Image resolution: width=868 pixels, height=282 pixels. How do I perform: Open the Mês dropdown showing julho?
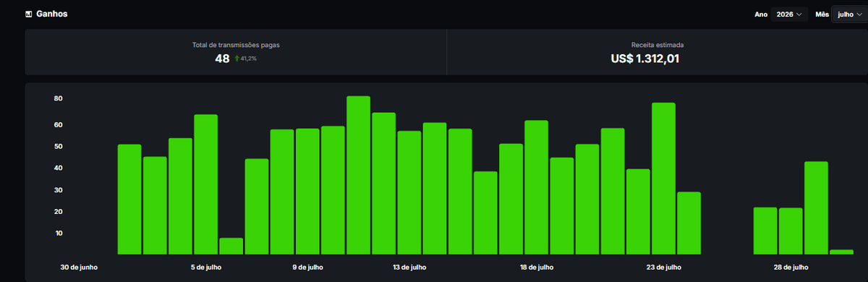[850, 14]
